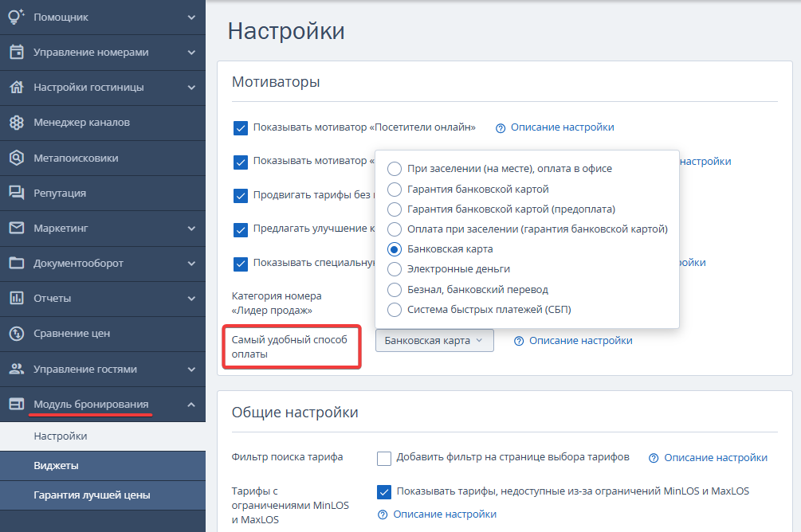
Task: Click partially hidden настройки link behind popup
Action: (x=705, y=162)
